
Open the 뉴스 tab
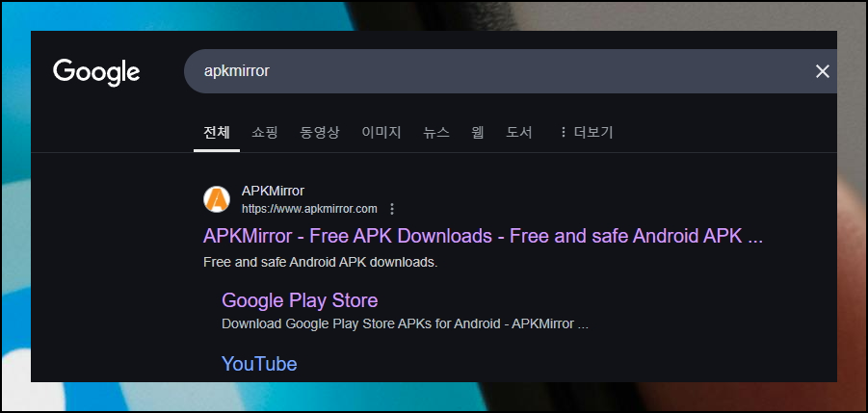(436, 133)
